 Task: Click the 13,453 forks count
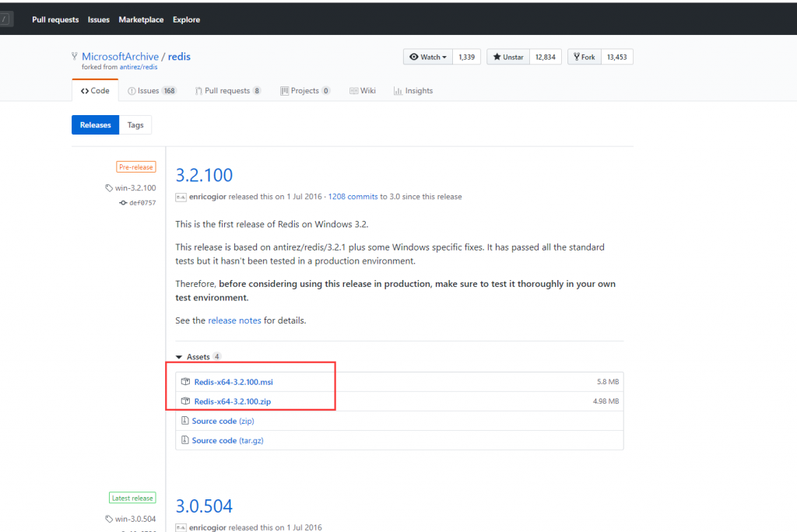(617, 57)
